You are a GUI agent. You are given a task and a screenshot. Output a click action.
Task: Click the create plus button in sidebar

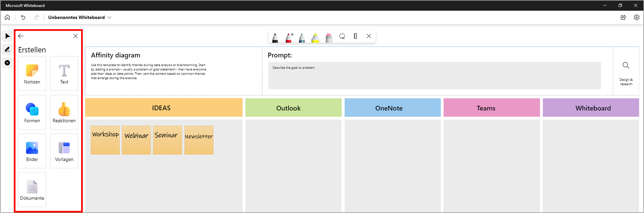[7, 63]
